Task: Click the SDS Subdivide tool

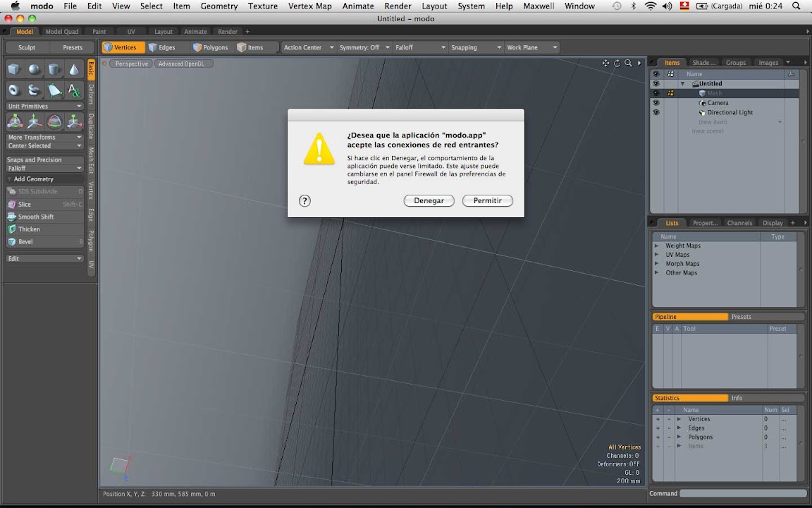Action: [45, 191]
